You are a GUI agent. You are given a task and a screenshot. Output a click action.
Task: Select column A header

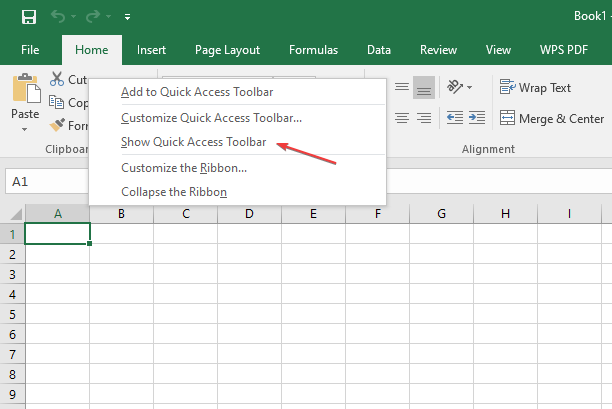coord(58,214)
